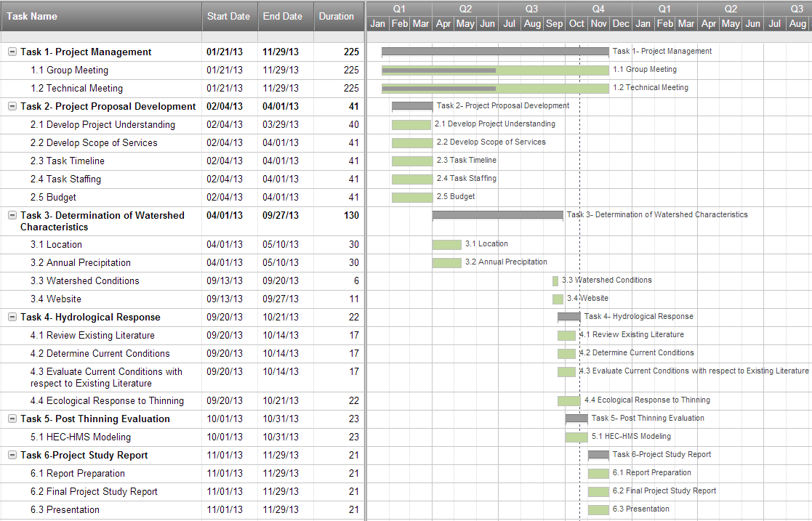Click the 3.4 Website Gantt bar
This screenshot has height=521, width=812.
click(558, 299)
